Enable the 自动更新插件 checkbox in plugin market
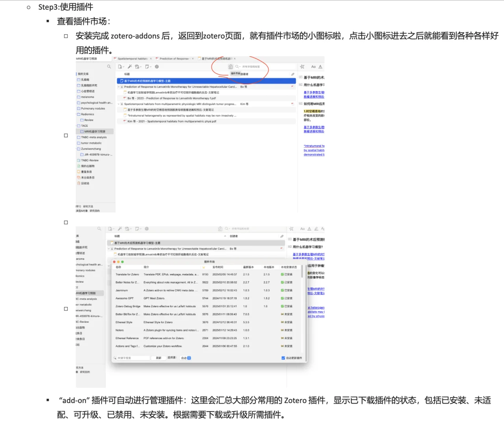The width and height of the screenshot is (504, 425). point(283,358)
